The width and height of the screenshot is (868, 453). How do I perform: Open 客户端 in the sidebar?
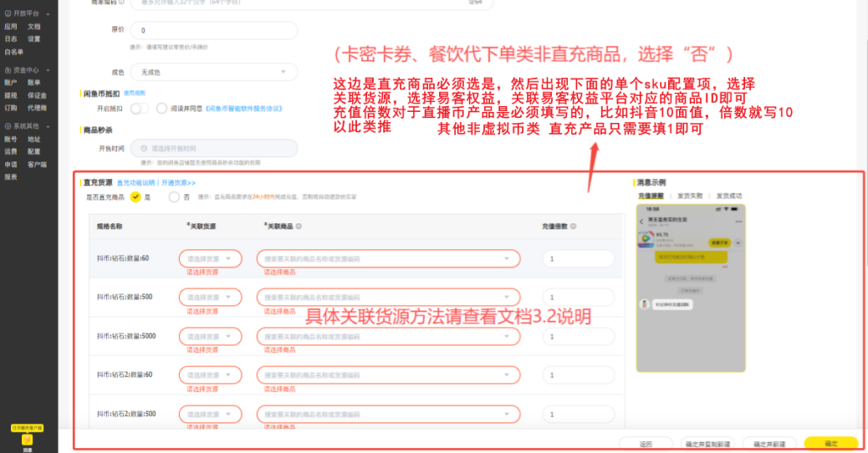[37, 165]
